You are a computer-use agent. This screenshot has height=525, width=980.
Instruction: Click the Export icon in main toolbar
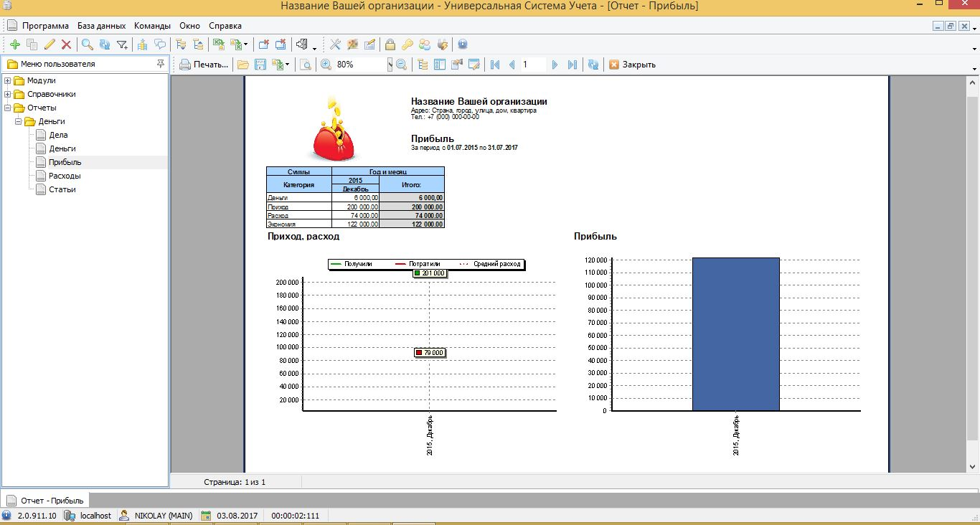[236, 44]
